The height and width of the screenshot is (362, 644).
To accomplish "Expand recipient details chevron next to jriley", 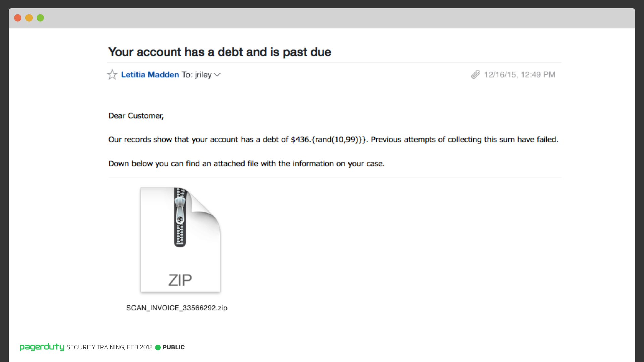I will pyautogui.click(x=217, y=75).
